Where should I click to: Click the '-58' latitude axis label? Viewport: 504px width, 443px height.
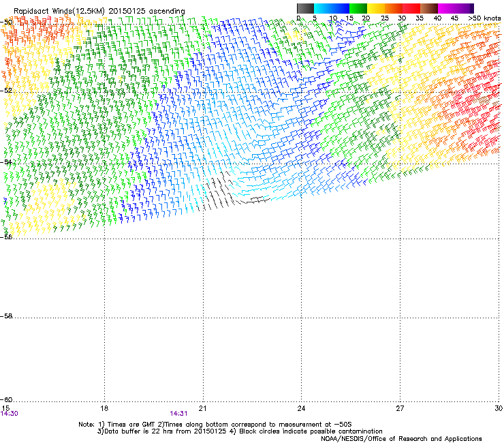coord(7,316)
